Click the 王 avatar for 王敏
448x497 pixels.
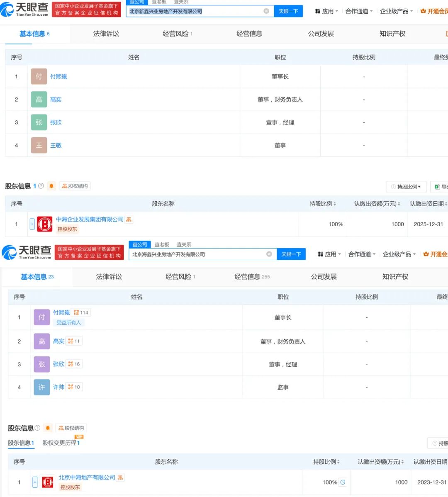tap(39, 145)
